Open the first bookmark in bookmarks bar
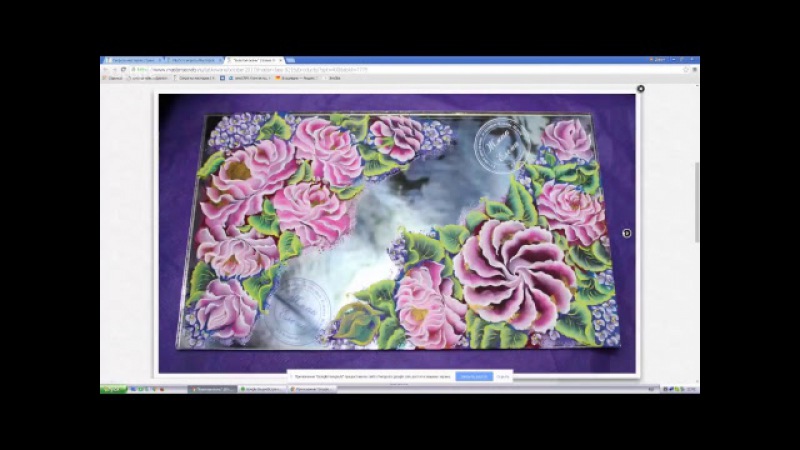Screen dimensions: 800x450 point(113,78)
